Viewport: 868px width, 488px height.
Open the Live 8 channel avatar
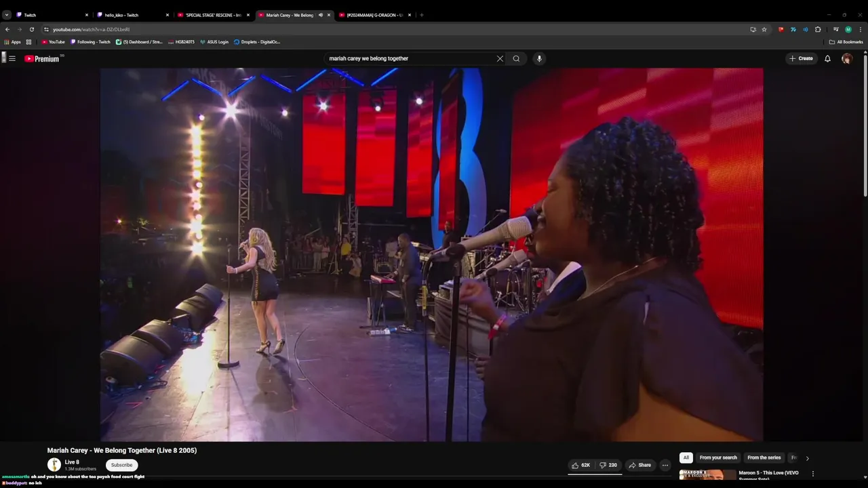click(54, 465)
